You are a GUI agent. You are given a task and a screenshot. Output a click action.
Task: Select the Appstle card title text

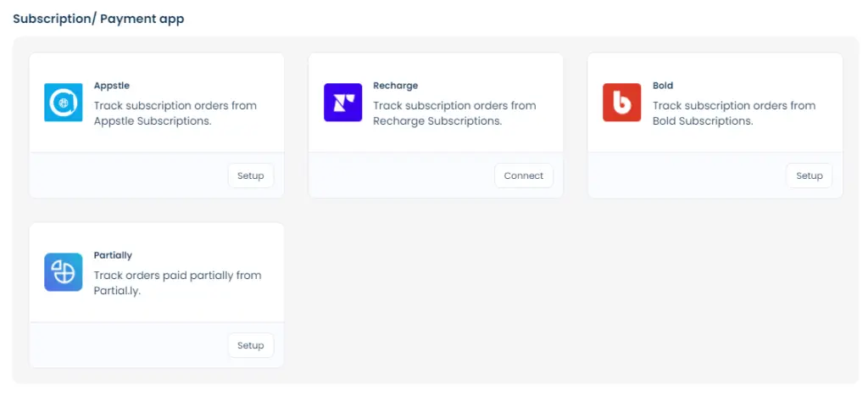[111, 86]
